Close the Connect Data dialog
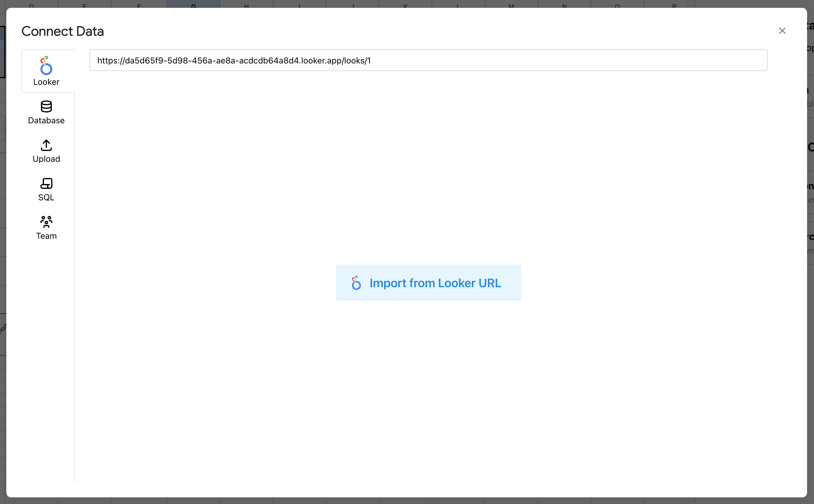 pyautogui.click(x=782, y=31)
